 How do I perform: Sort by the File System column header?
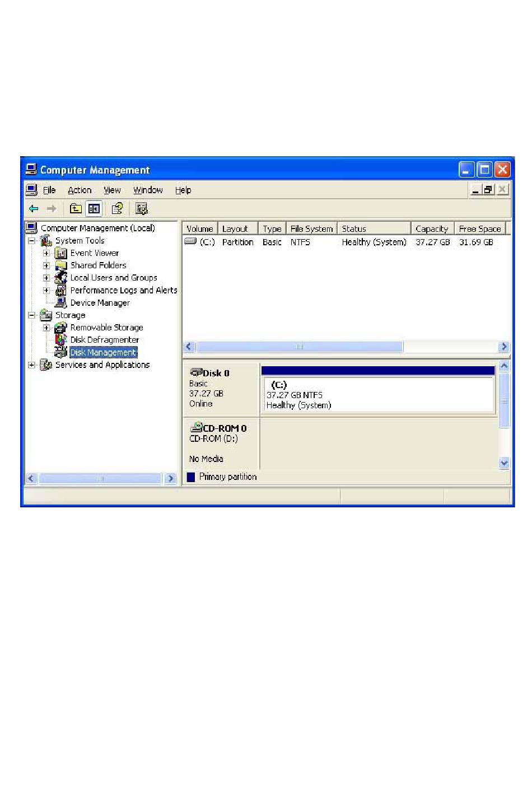[x=311, y=228]
